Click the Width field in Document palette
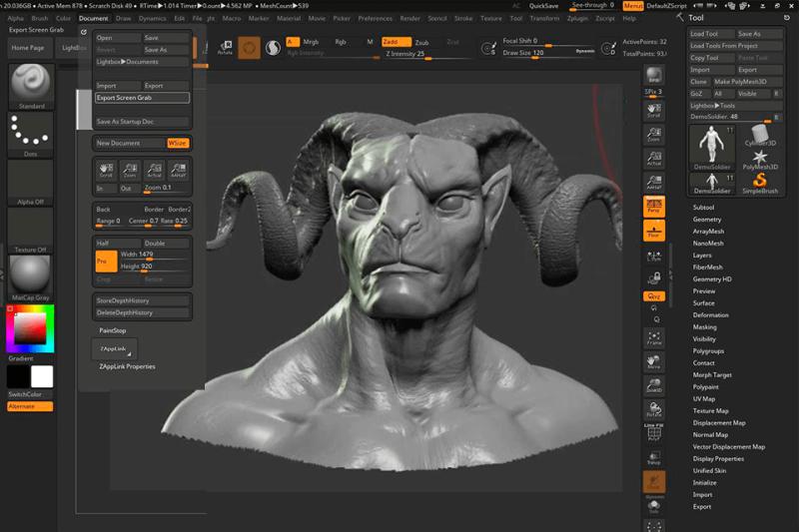The width and height of the screenshot is (799, 532). (155, 255)
